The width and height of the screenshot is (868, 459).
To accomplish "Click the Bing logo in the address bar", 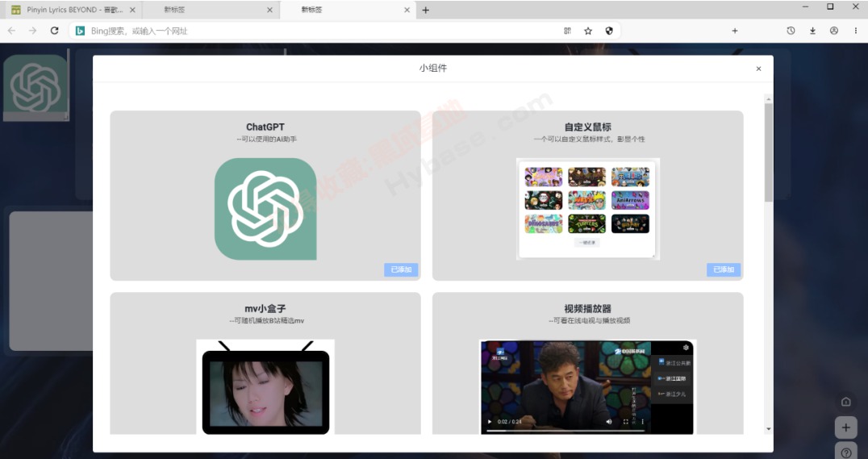I will pyautogui.click(x=81, y=31).
